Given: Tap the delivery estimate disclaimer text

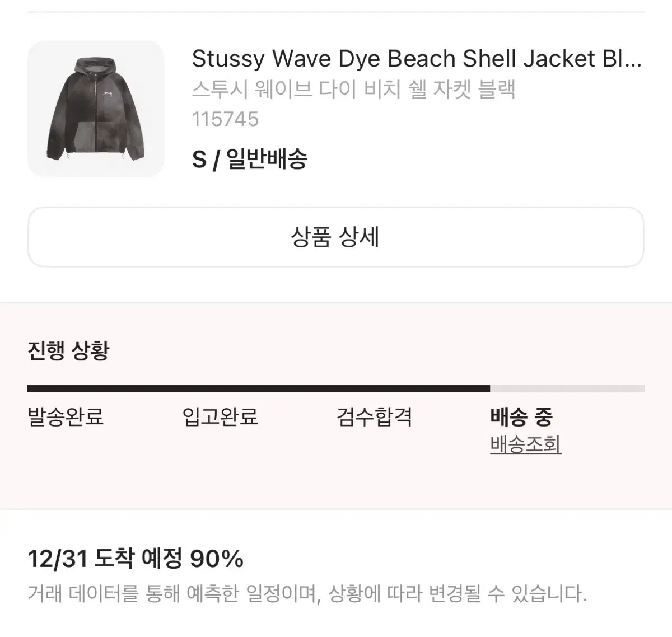Looking at the screenshot, I should coord(307,593).
